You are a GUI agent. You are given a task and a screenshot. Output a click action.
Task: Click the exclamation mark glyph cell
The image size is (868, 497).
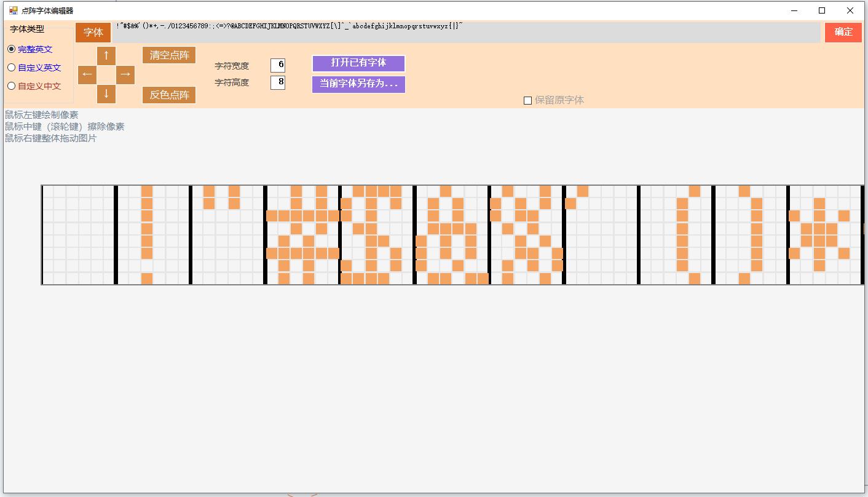(x=153, y=234)
